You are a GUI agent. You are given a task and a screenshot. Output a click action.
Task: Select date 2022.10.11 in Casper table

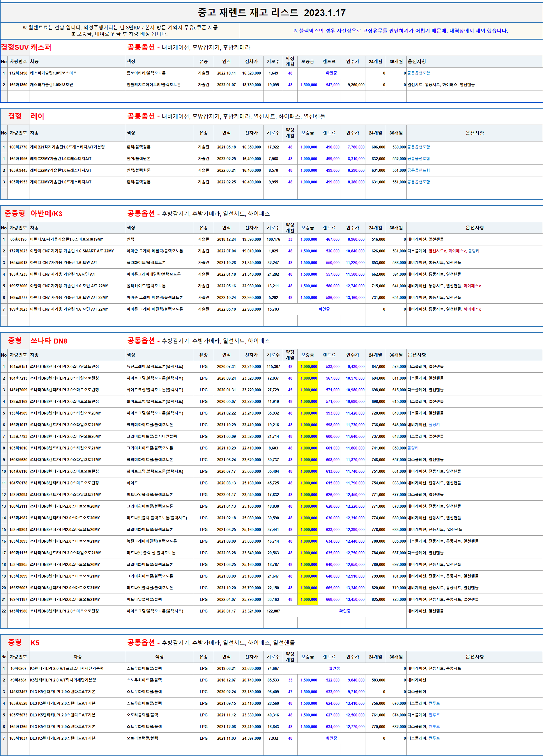coord(226,73)
